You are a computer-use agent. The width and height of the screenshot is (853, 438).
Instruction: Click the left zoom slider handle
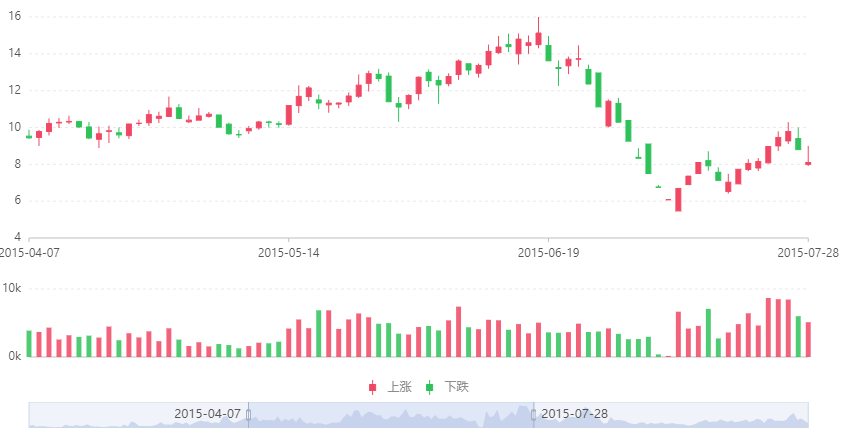point(248,414)
